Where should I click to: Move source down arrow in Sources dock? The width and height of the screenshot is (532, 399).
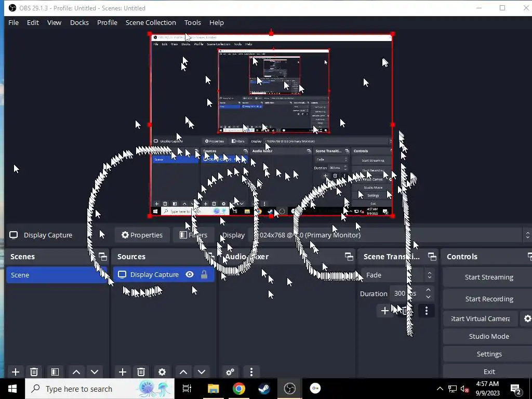click(202, 372)
